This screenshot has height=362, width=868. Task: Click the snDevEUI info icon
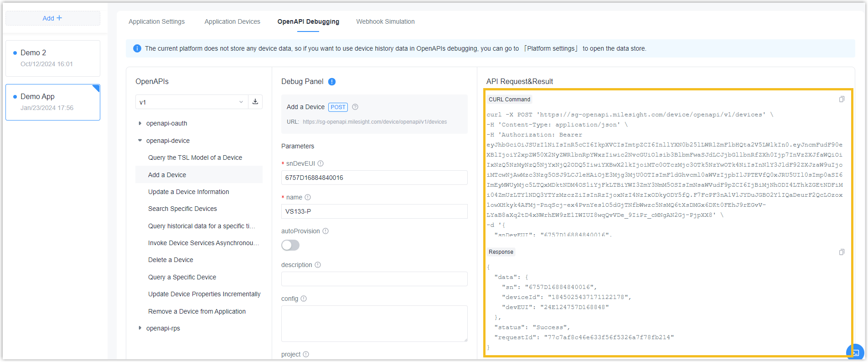coord(320,163)
